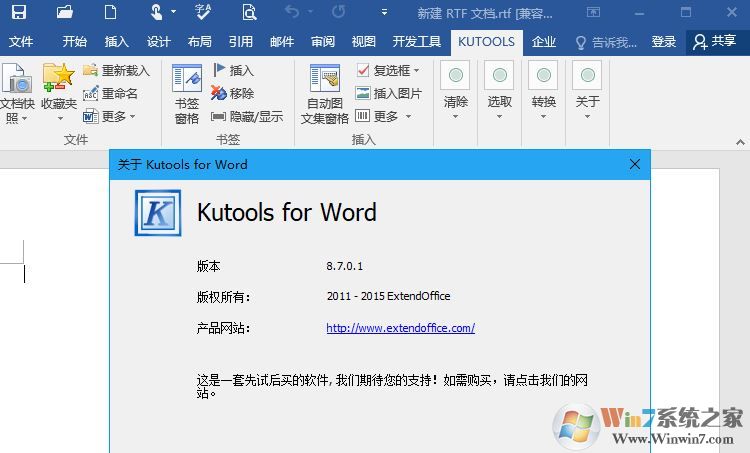Image resolution: width=750 pixels, height=453 pixels.
Task: Open the 书签窗格 bookmark pane
Action: (x=187, y=93)
